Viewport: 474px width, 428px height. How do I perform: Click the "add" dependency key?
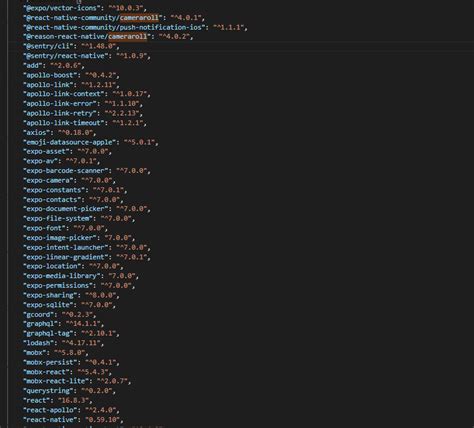pyautogui.click(x=33, y=65)
